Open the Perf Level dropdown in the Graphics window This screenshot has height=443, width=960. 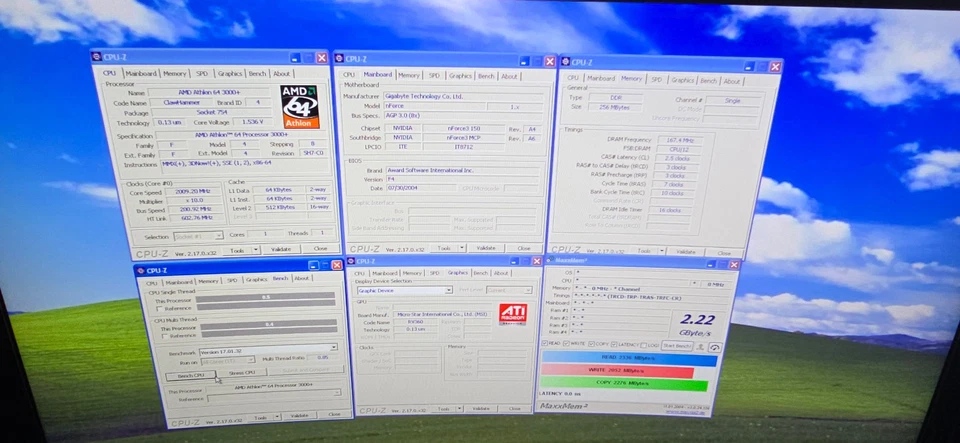pyautogui.click(x=527, y=290)
